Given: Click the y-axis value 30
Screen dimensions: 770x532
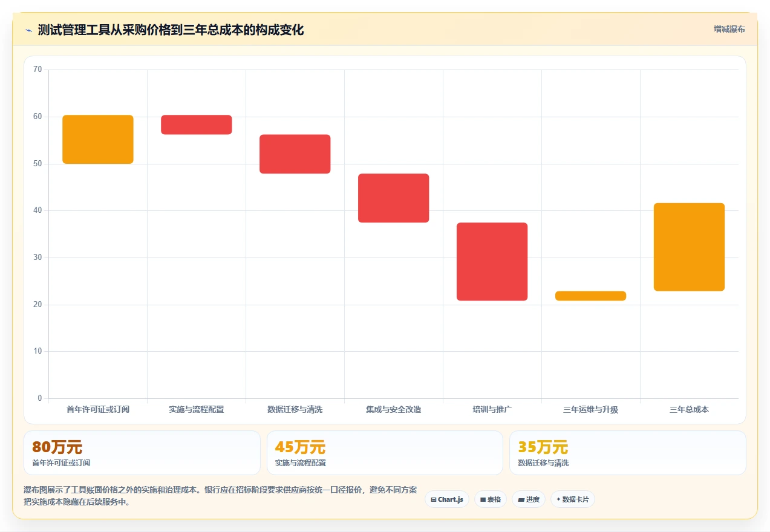Looking at the screenshot, I should [38, 258].
